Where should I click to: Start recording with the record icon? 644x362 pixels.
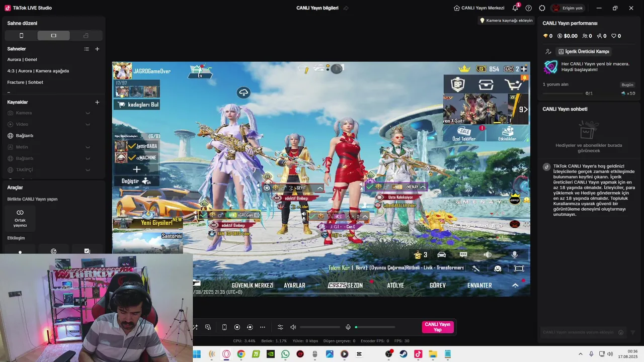point(237,327)
